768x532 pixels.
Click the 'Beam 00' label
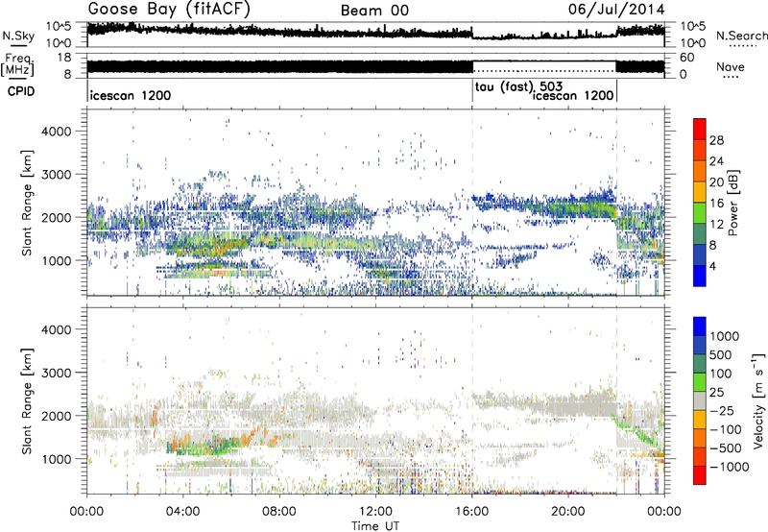click(374, 11)
